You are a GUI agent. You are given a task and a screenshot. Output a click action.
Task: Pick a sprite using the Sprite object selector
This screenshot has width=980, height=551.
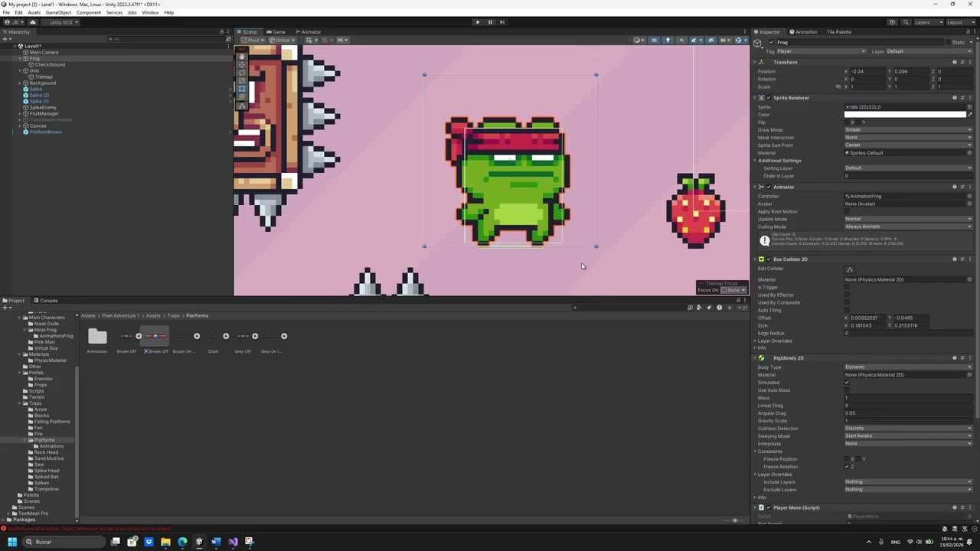(969, 107)
